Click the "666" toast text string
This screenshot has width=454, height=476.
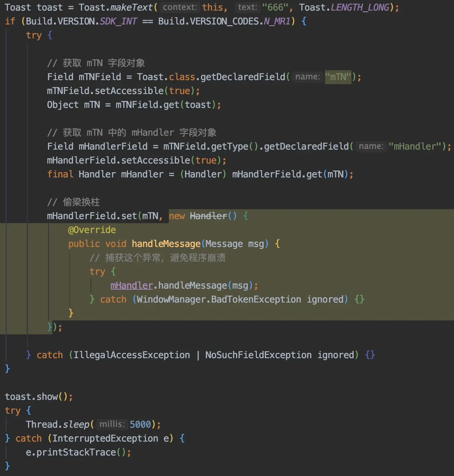[x=275, y=7]
